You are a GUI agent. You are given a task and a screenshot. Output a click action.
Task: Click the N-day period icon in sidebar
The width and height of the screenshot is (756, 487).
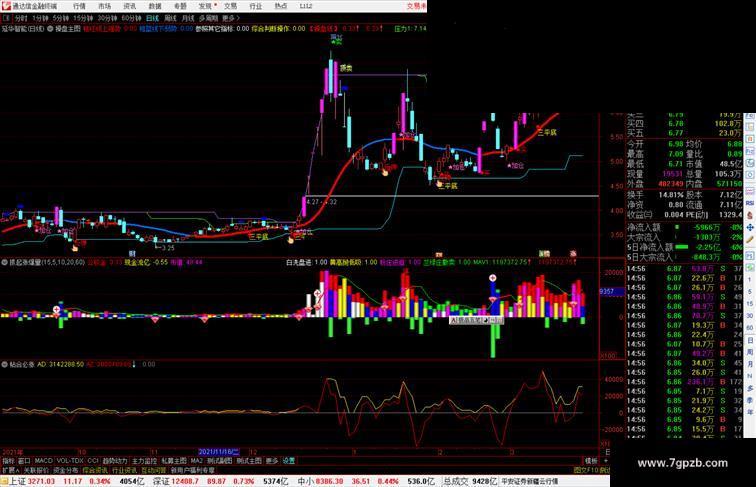coord(750,376)
